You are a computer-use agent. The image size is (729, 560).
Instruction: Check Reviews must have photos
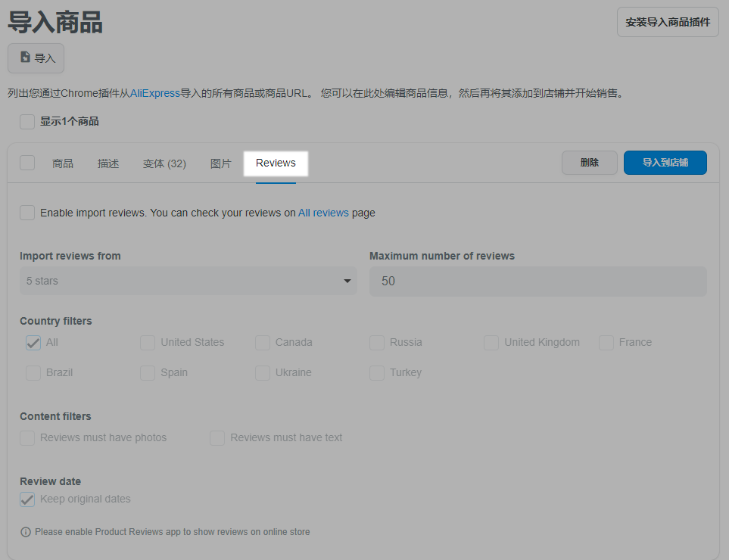click(x=27, y=438)
